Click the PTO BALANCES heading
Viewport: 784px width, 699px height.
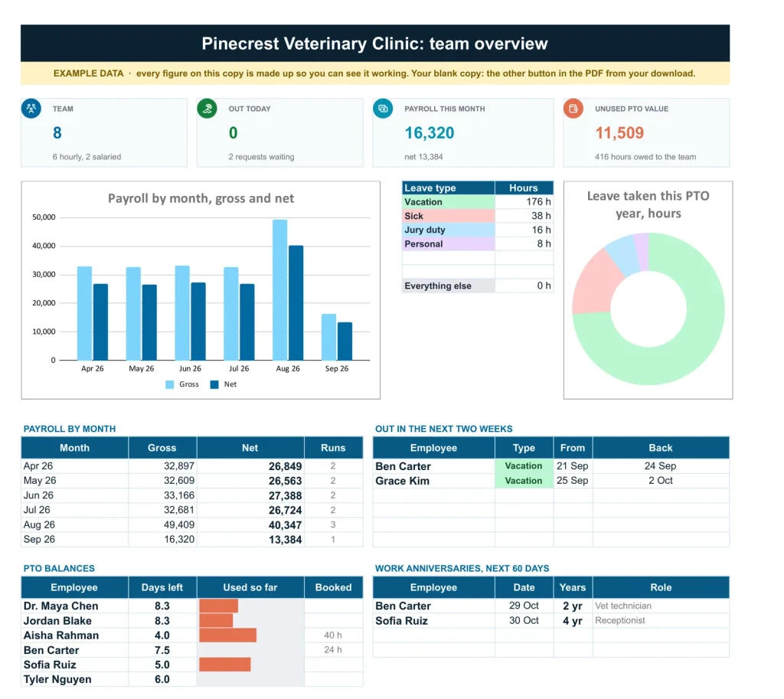click(x=59, y=569)
